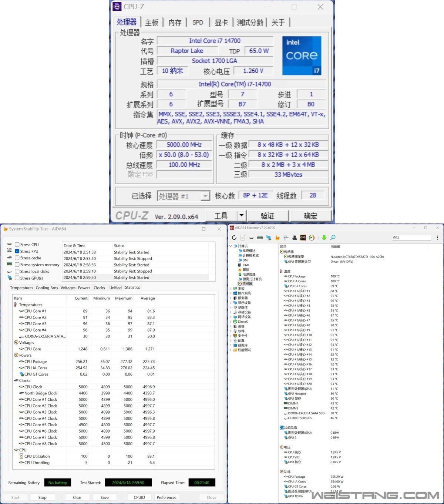Click the CPU-Z app icon in title bar
Viewport: 444px width, 504px height.
(x=117, y=7)
